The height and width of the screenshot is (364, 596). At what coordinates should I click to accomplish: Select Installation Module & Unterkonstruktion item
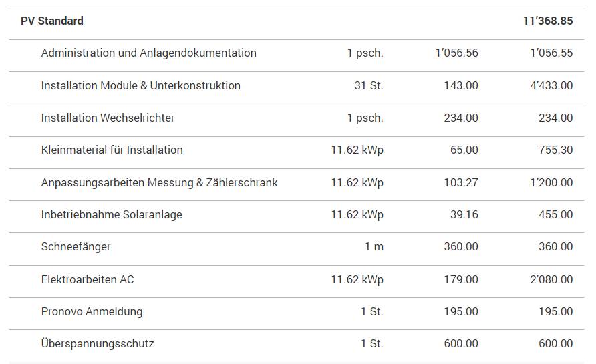[x=140, y=85]
